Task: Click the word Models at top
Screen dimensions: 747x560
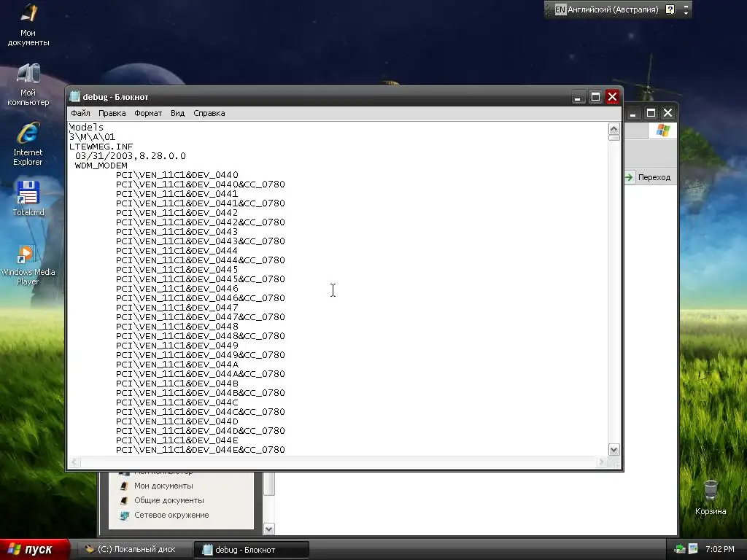Action: (x=86, y=128)
